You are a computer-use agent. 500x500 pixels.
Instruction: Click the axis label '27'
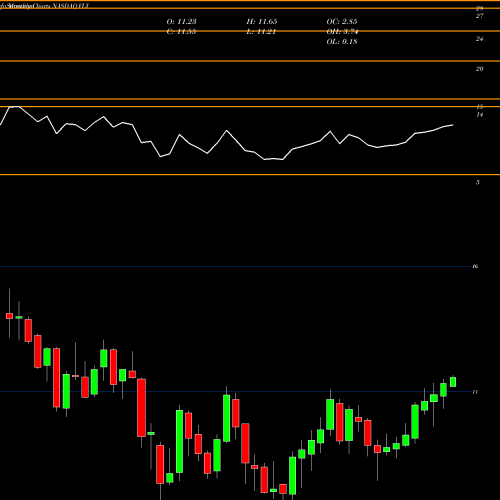tap(479, 16)
